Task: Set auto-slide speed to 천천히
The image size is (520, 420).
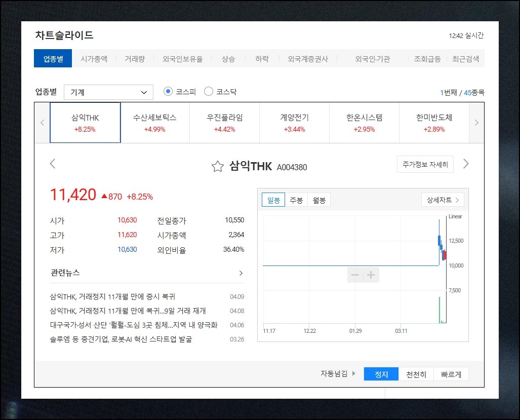Action: click(416, 374)
